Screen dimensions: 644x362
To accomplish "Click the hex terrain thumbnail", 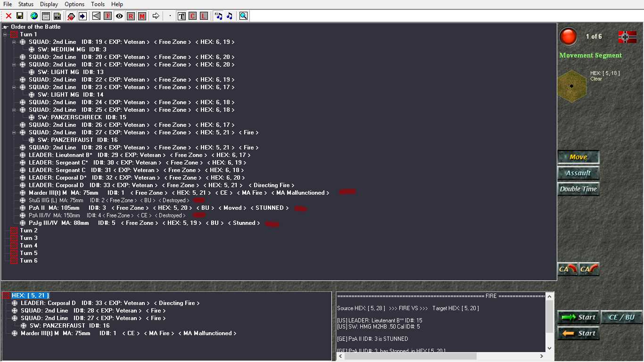I will pos(571,86).
